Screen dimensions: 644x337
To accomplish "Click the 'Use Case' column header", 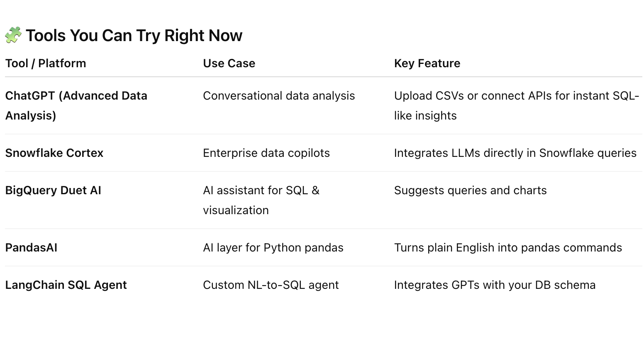I will click(229, 63).
